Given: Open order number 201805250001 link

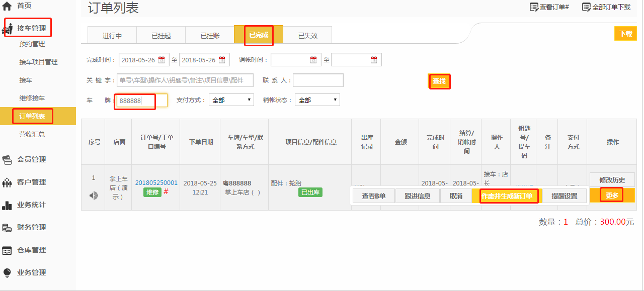Looking at the screenshot, I should click(156, 183).
